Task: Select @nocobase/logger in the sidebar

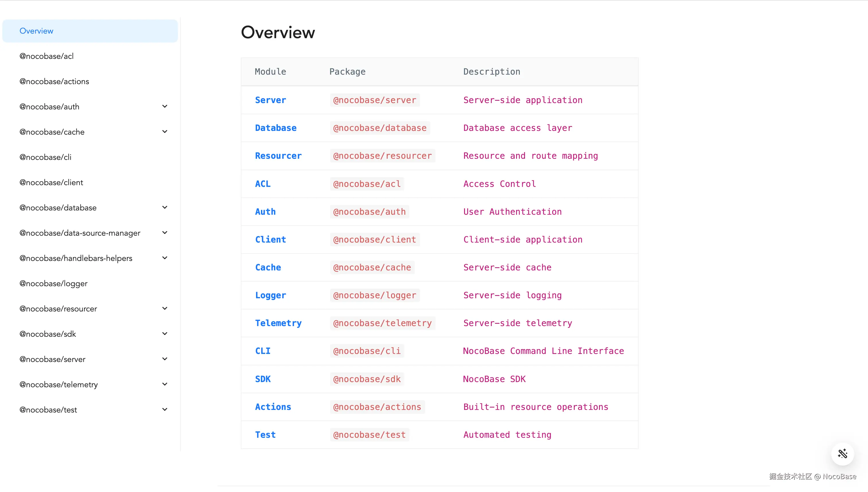Action: [53, 283]
